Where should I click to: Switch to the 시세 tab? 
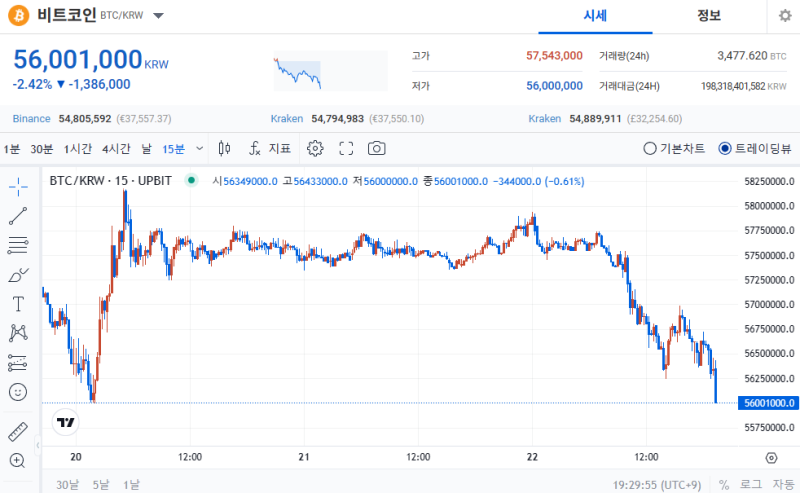(595, 16)
